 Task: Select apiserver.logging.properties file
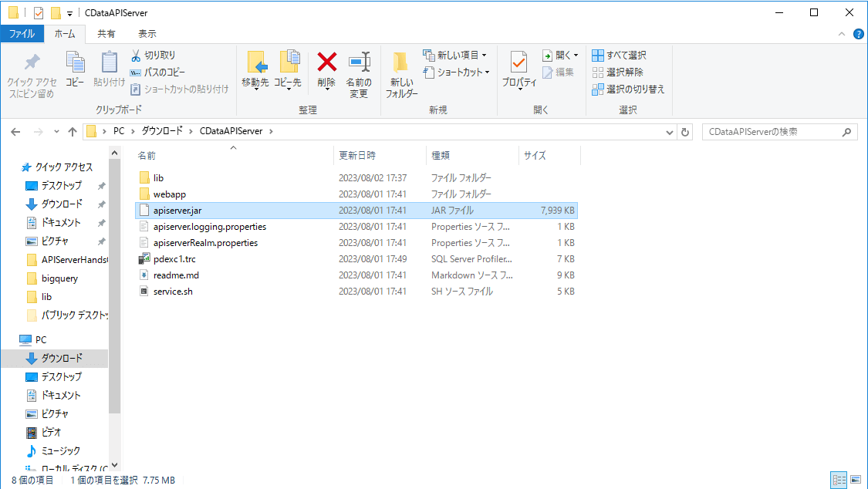[356, 227]
